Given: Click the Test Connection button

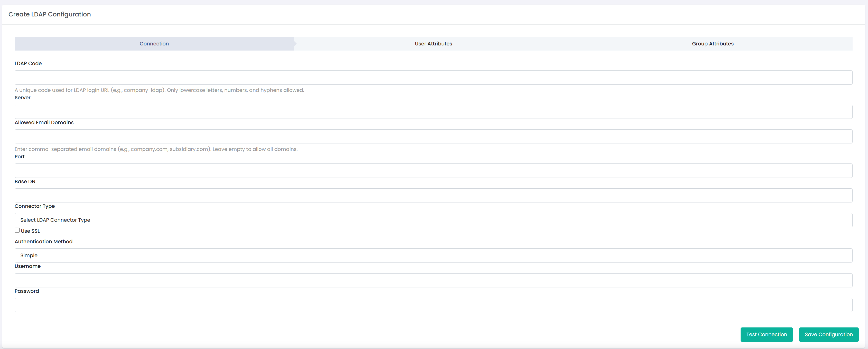Looking at the screenshot, I should click(766, 335).
